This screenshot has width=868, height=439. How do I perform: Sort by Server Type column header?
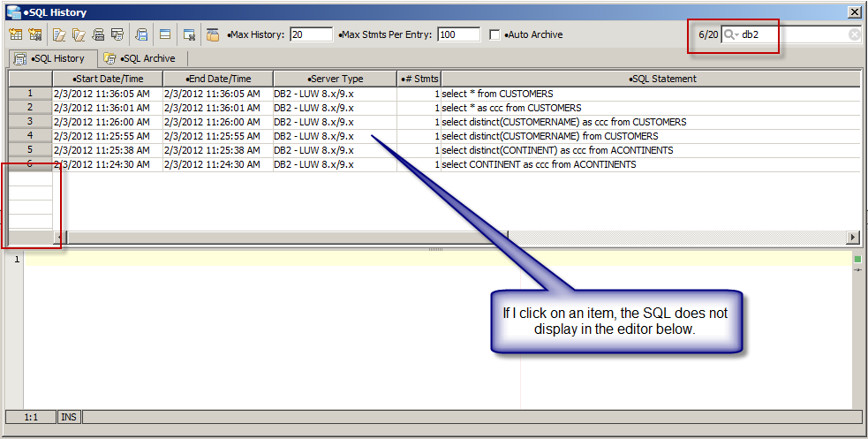[335, 79]
